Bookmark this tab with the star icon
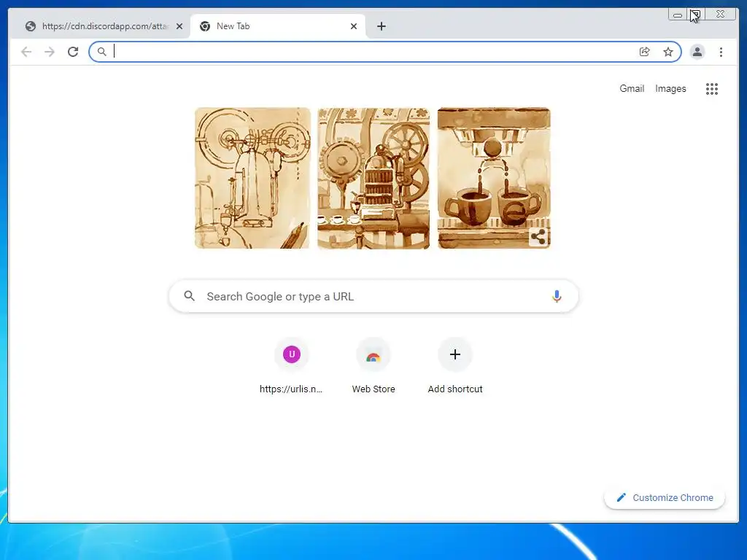Image resolution: width=747 pixels, height=560 pixels. coord(668,52)
